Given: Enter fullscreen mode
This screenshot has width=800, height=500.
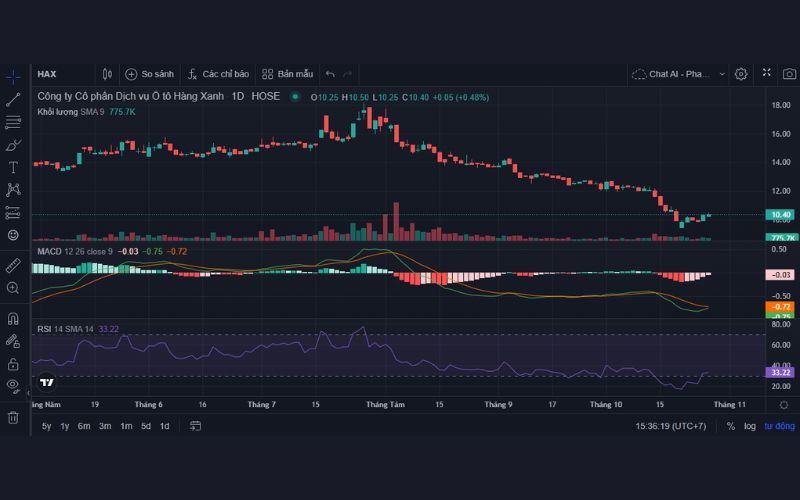Looking at the screenshot, I should [x=766, y=74].
